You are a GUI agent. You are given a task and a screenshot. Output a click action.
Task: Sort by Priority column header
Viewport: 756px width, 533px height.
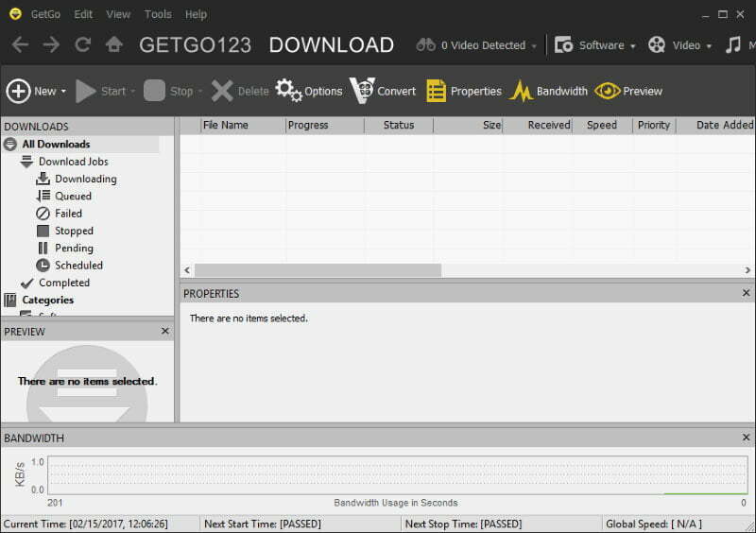654,126
